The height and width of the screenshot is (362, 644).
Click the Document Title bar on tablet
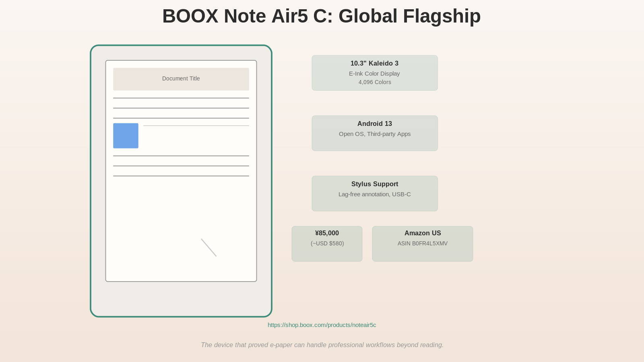click(181, 79)
